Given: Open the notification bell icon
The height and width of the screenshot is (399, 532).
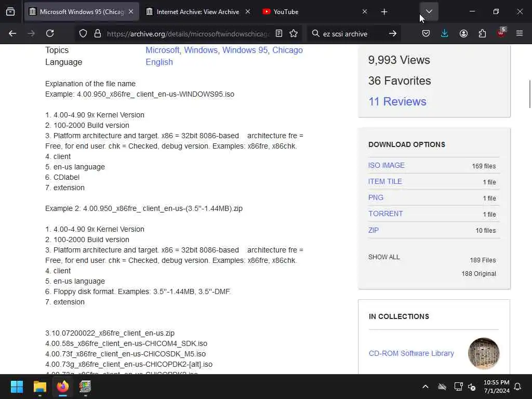Looking at the screenshot, I should [518, 387].
